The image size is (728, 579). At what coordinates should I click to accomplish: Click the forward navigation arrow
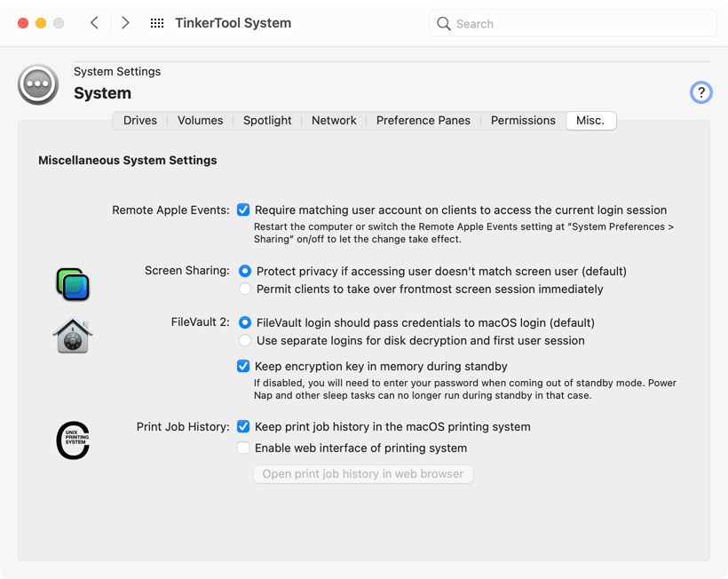pyautogui.click(x=125, y=23)
